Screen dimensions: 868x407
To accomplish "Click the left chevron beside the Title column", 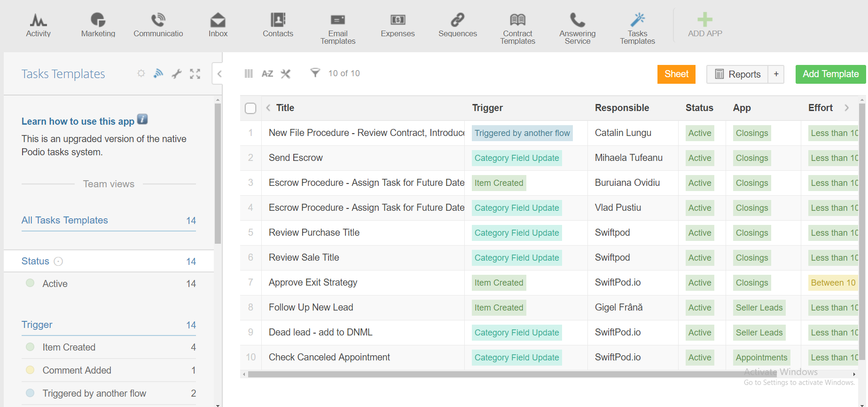I will [268, 108].
